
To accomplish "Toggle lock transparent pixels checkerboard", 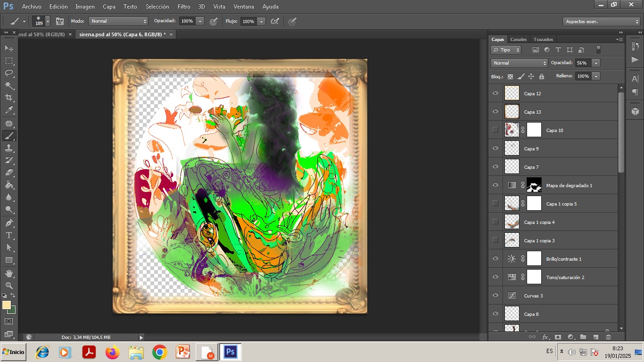I will point(510,76).
